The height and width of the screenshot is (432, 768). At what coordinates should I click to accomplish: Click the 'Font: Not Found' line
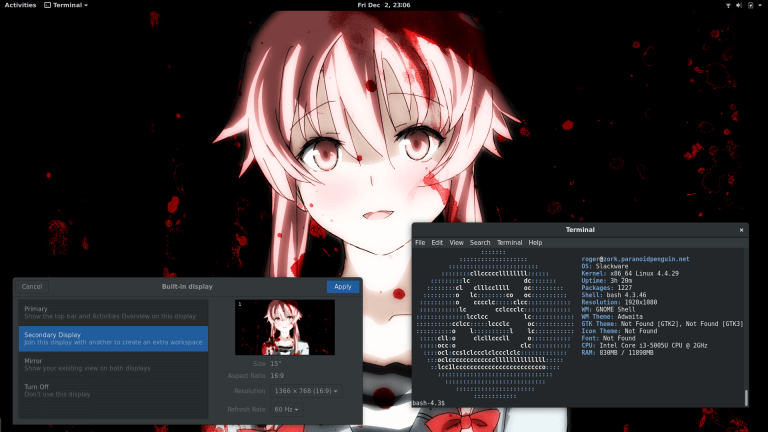pos(608,338)
